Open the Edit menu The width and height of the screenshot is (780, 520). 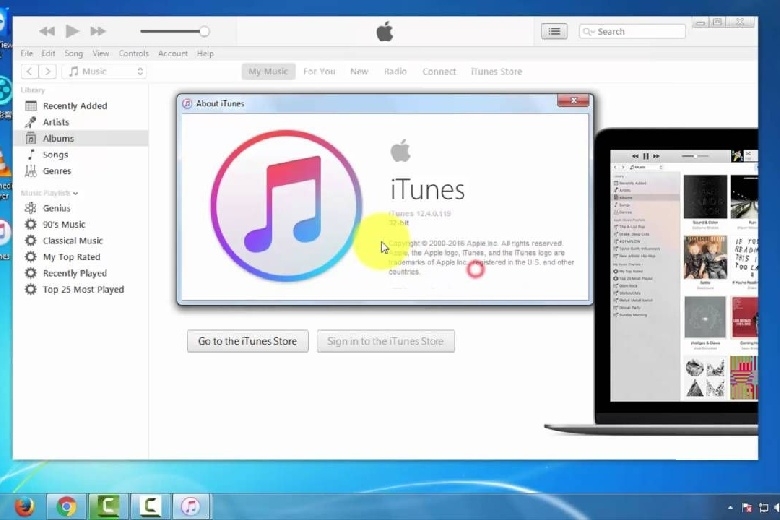coord(48,53)
